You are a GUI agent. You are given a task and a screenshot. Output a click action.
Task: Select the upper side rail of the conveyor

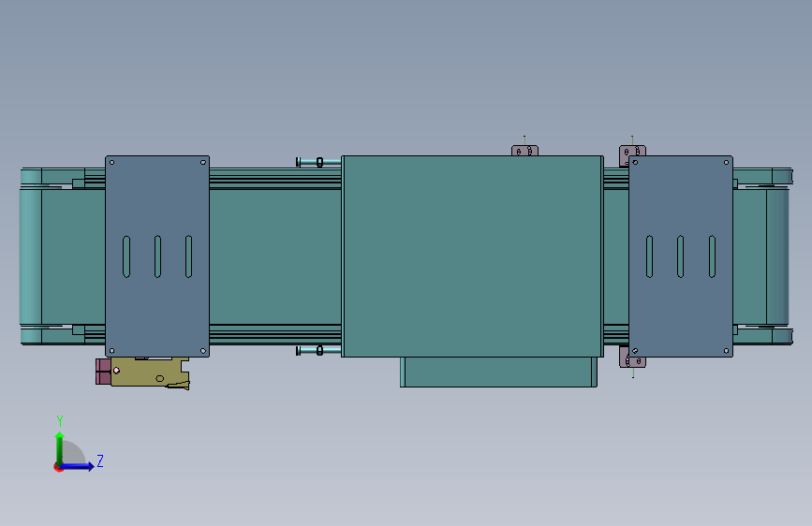pyautogui.click(x=275, y=179)
